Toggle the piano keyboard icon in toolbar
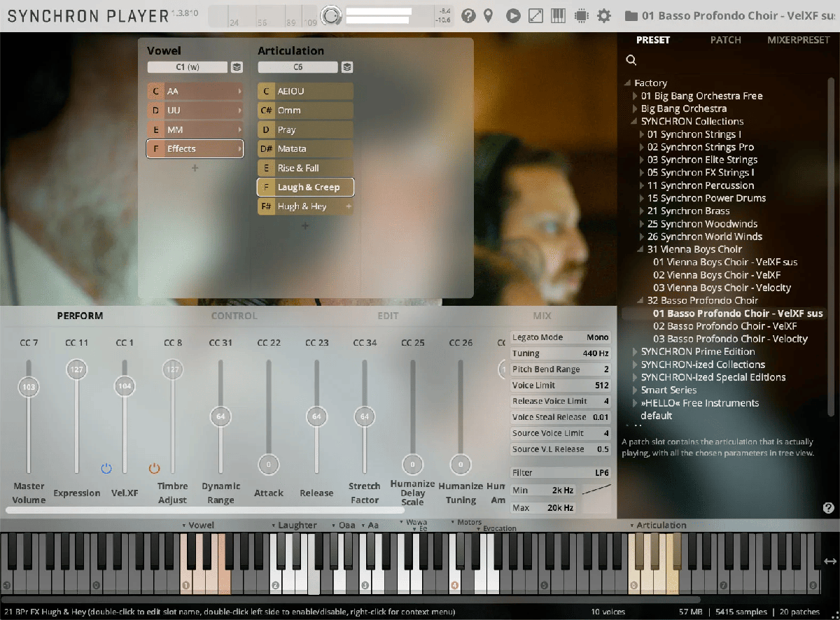This screenshot has height=620, width=840. tap(559, 15)
